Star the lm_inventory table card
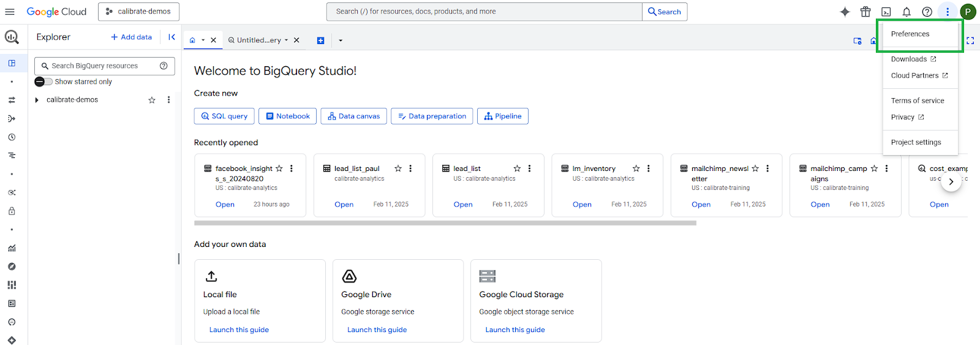 [636, 169]
